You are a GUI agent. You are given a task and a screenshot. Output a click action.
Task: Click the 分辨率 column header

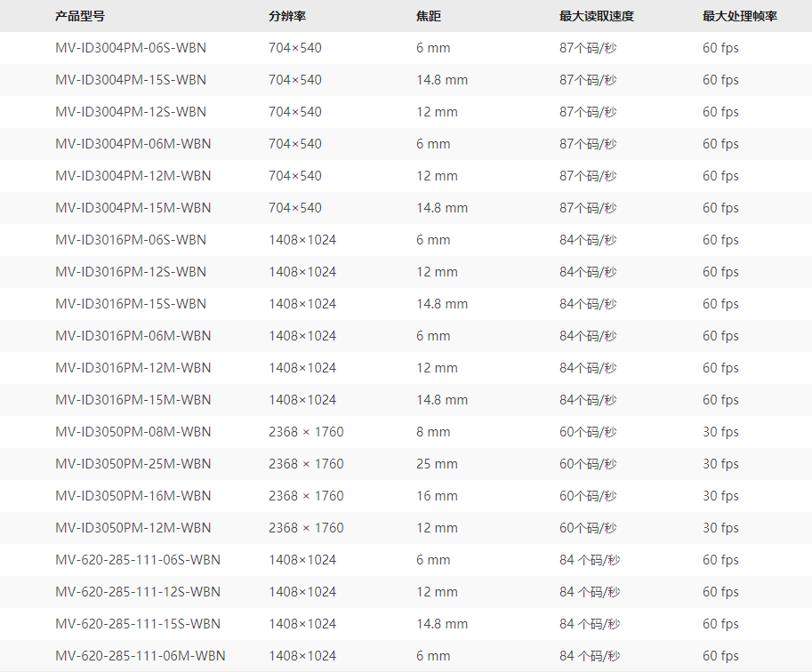tap(287, 16)
